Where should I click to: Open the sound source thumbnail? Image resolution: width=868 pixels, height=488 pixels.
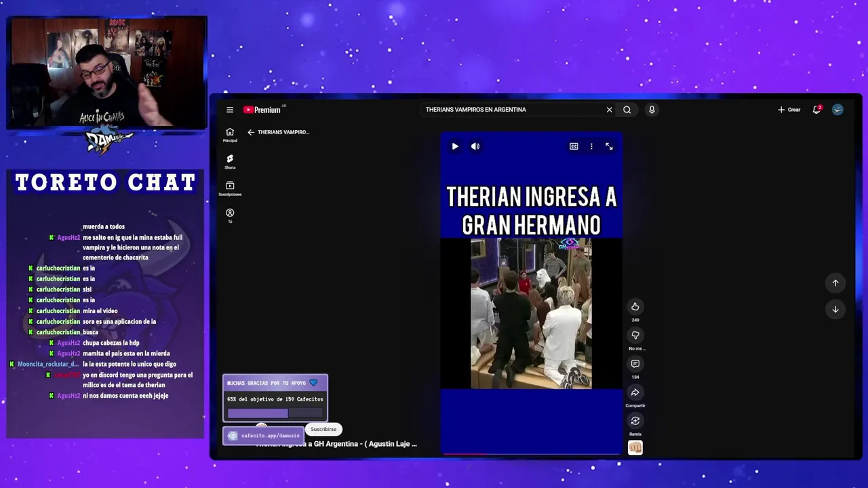click(x=635, y=447)
